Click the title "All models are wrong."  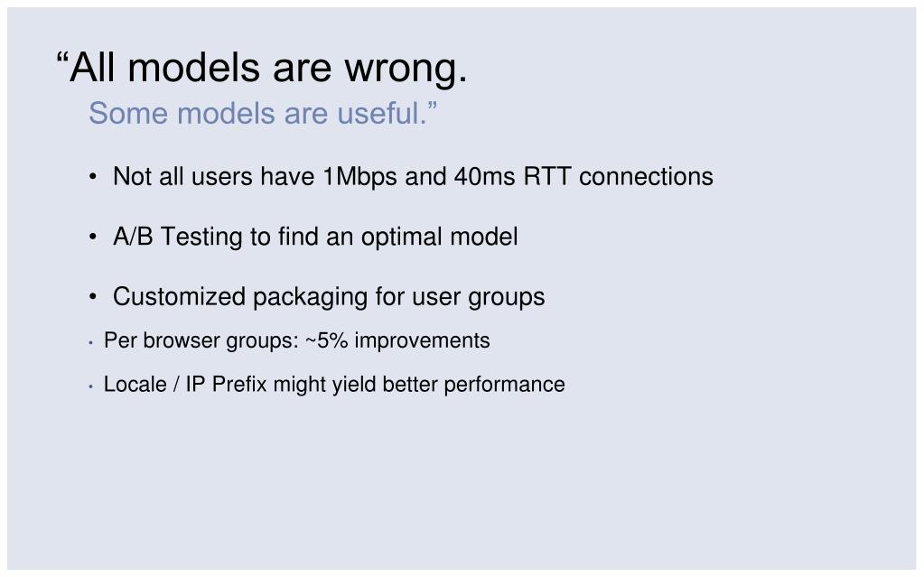(262, 68)
